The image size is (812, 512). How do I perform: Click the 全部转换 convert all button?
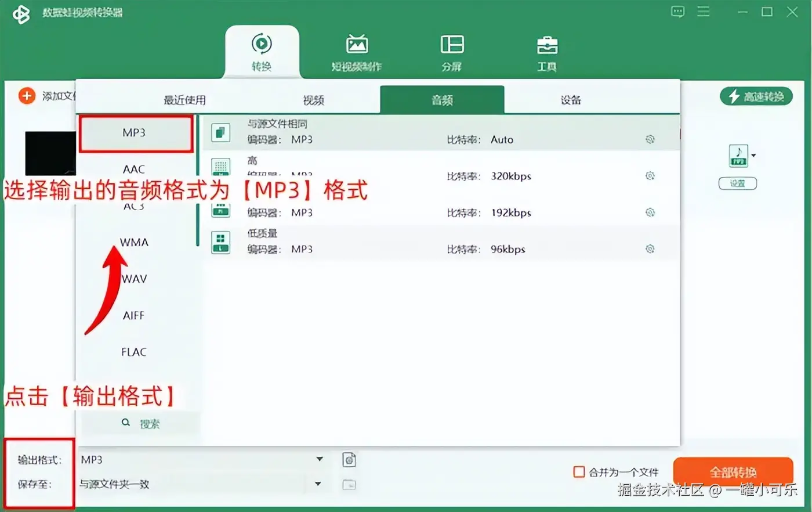(x=733, y=472)
